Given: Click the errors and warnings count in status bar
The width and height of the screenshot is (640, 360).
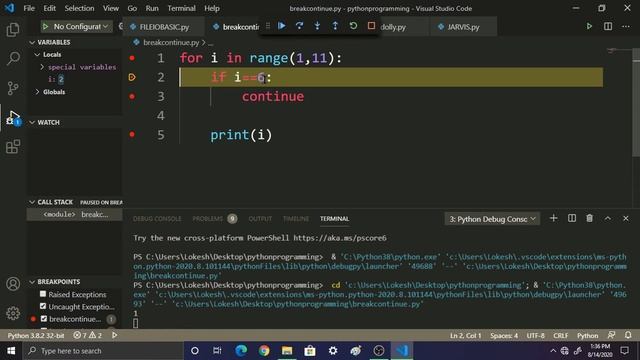Looking at the screenshot, I should coord(87,335).
